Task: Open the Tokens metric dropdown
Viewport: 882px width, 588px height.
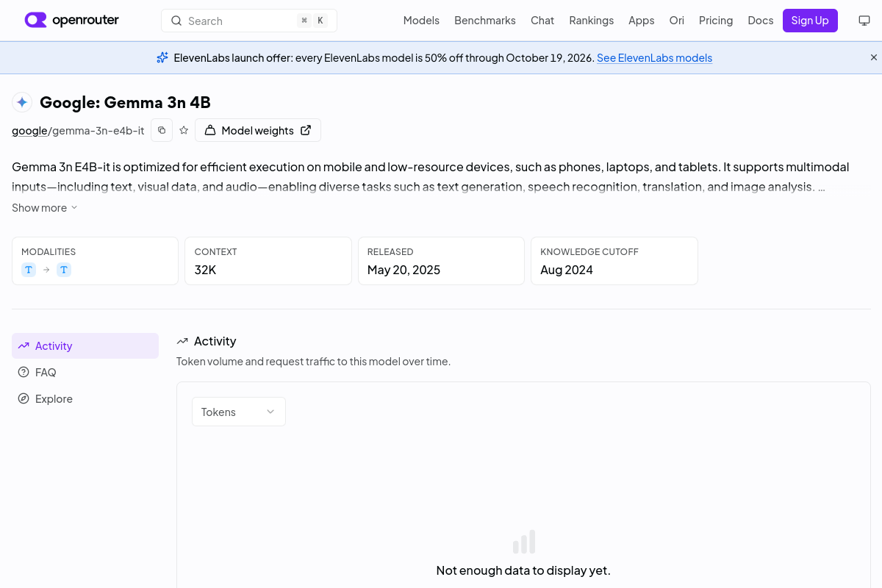Action: 239,412
